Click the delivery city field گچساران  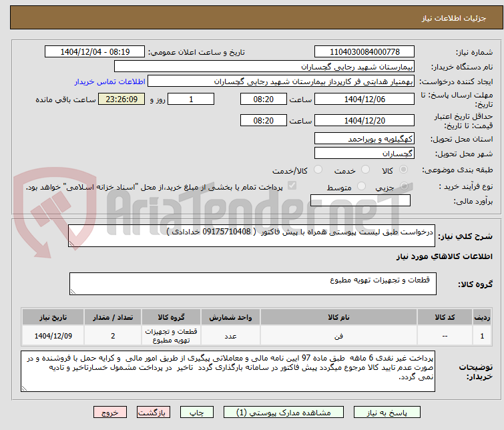pos(364,154)
